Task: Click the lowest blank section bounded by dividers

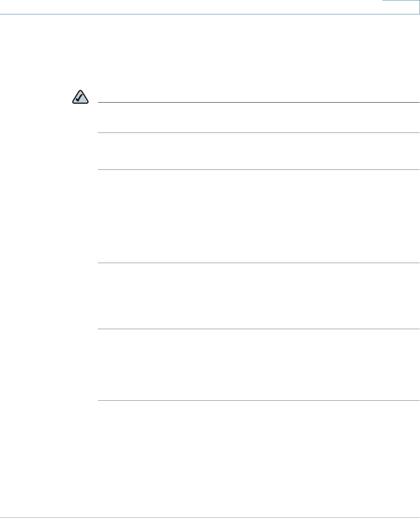Action: [258, 365]
